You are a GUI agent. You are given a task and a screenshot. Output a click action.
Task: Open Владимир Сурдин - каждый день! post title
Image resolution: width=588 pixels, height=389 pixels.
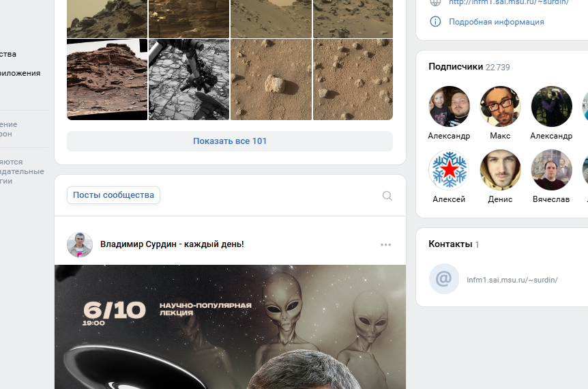point(172,244)
